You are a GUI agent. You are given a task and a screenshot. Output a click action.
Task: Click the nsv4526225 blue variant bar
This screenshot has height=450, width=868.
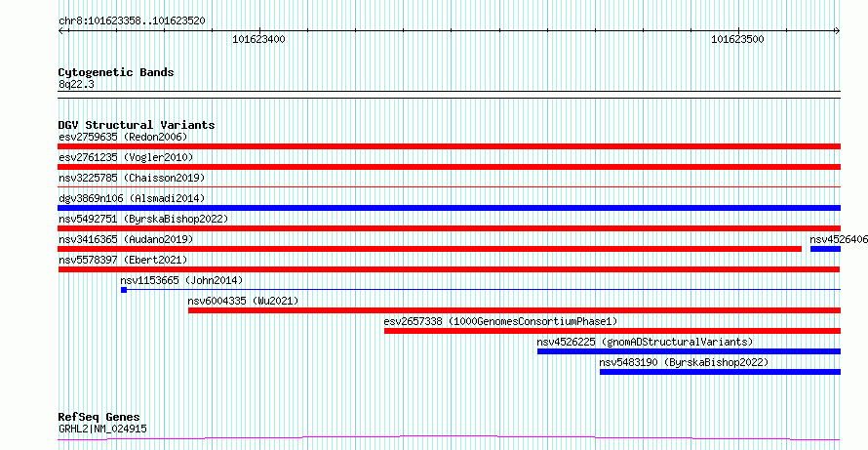click(690, 351)
